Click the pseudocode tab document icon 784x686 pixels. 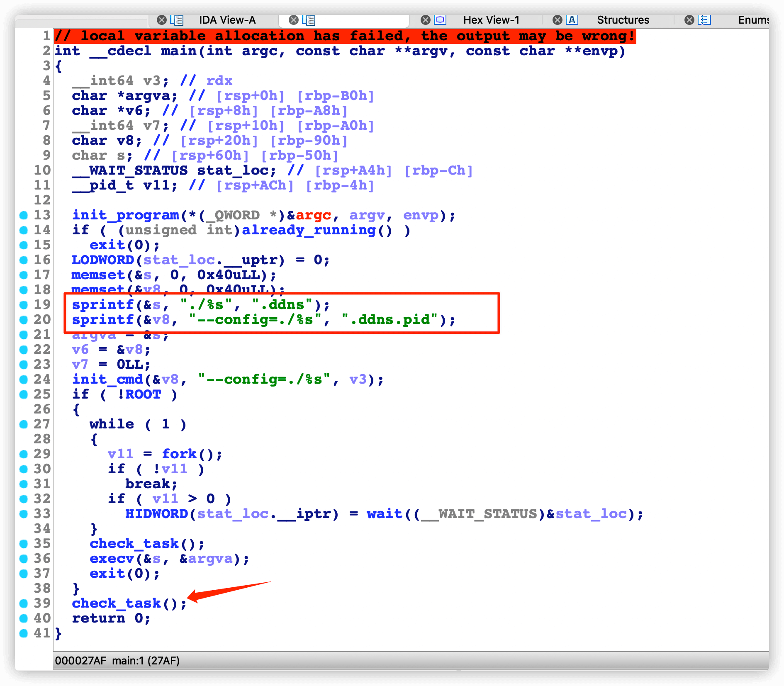(309, 20)
